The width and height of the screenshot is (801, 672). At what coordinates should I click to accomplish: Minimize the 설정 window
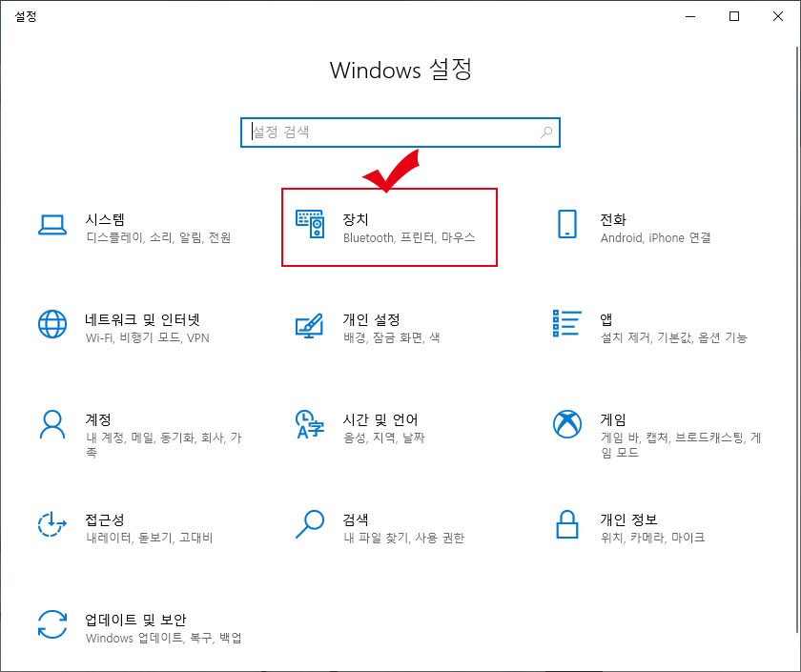(690, 16)
